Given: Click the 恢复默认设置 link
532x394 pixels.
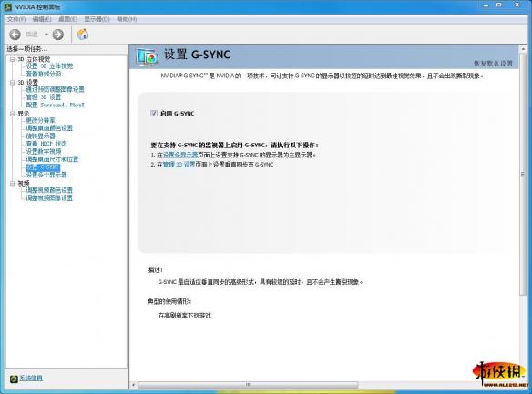Looking at the screenshot, I should click(494, 64).
